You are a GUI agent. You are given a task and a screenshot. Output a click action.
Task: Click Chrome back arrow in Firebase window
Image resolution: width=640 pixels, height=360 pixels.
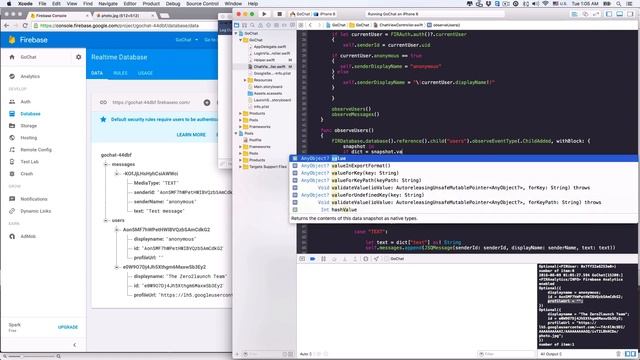(6, 25)
